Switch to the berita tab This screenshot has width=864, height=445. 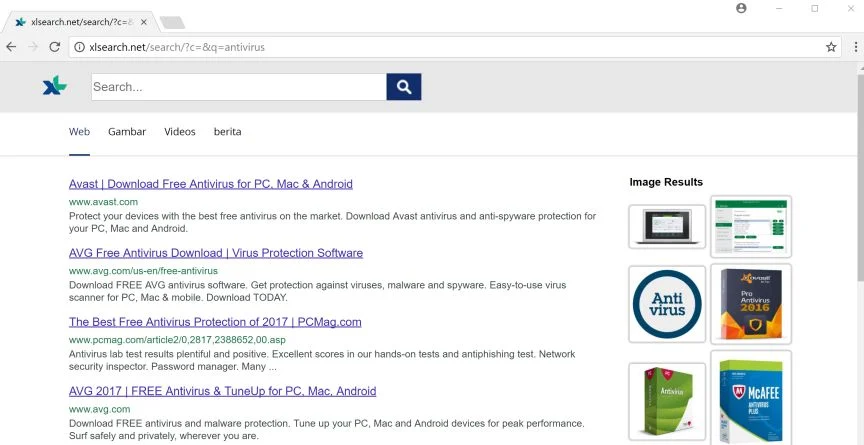[x=228, y=132]
